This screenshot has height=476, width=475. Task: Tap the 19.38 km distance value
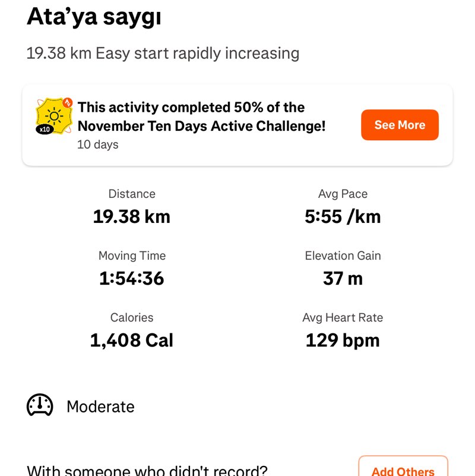[x=132, y=216]
